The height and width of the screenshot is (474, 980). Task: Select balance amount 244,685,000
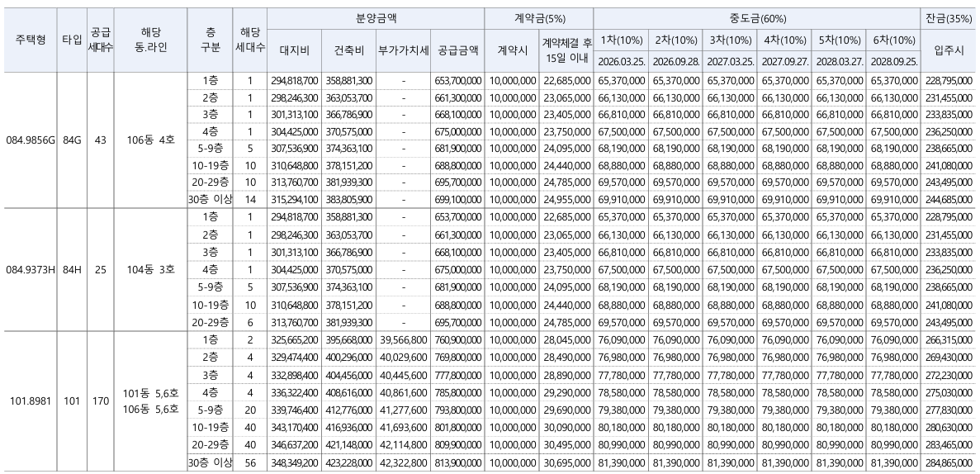948,200
